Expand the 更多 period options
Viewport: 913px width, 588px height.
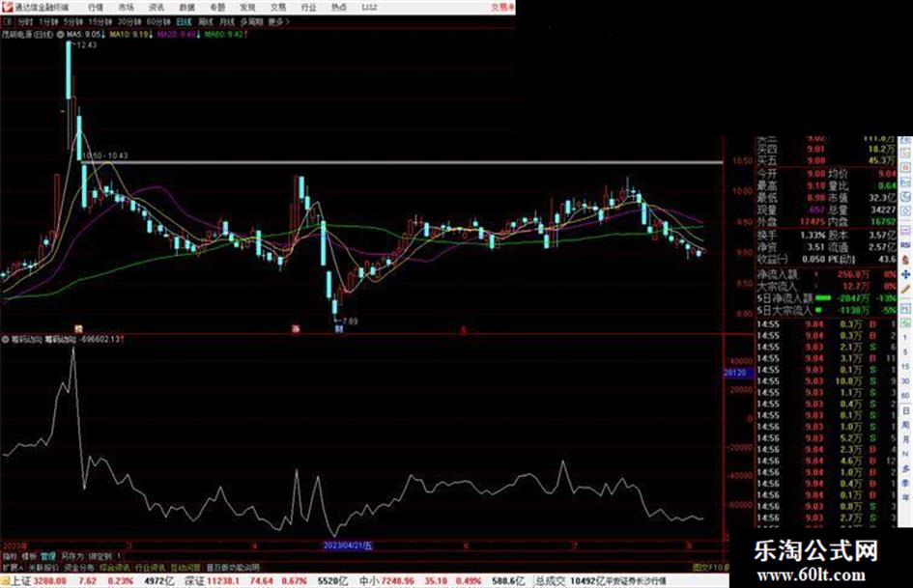point(278,21)
